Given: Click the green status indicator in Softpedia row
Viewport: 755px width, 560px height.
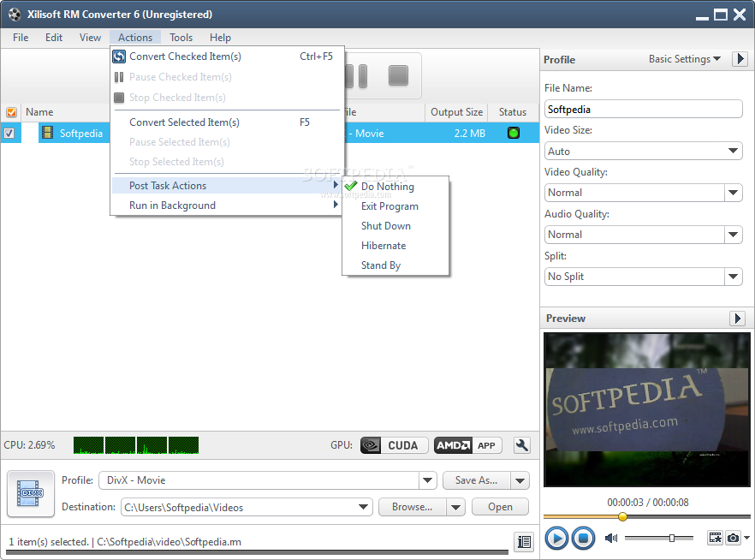Looking at the screenshot, I should click(514, 133).
